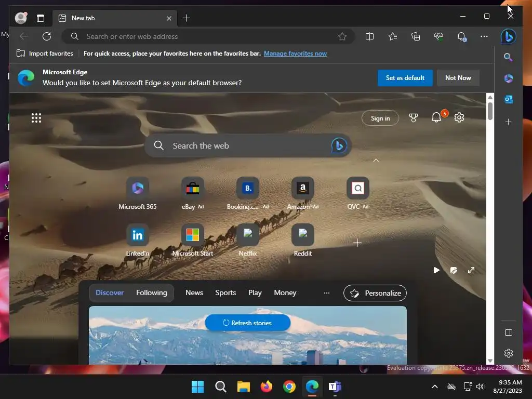This screenshot has height=399, width=532.
Task: Launch Firefox from taskbar
Action: point(267,387)
